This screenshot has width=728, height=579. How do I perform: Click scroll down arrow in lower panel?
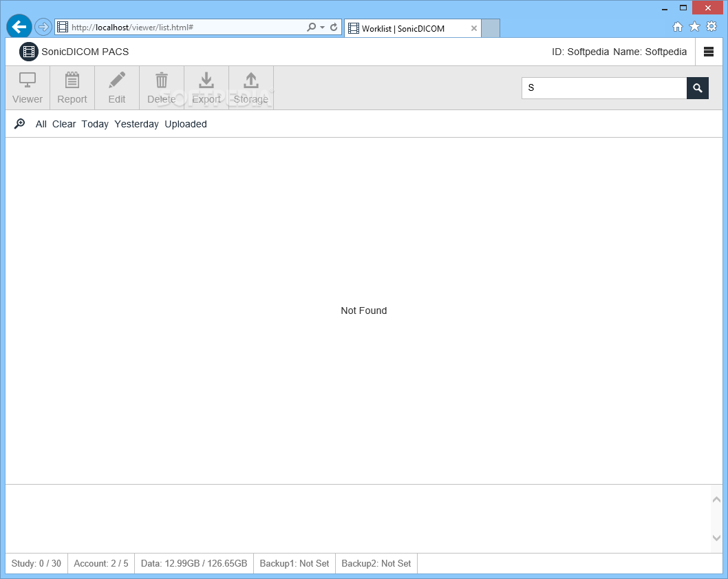tap(716, 538)
